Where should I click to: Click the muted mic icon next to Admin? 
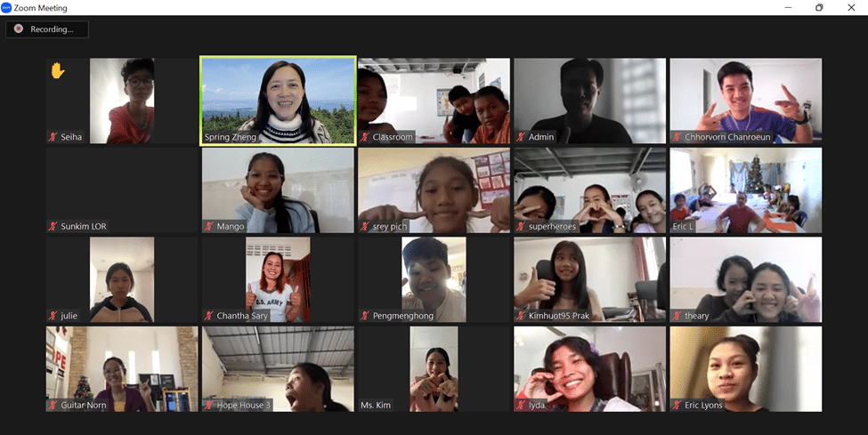point(521,137)
